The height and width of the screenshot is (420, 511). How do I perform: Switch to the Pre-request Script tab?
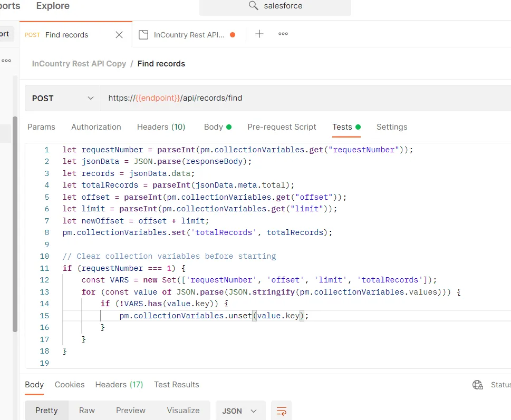click(x=282, y=127)
